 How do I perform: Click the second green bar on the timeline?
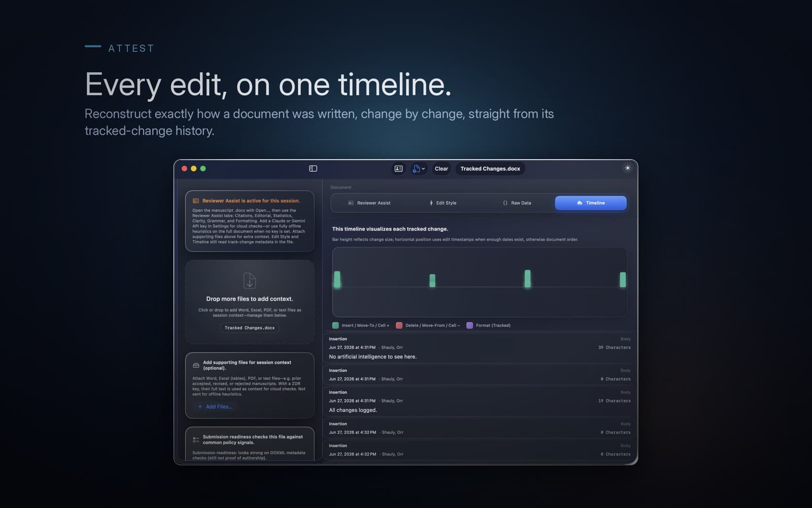pos(432,280)
